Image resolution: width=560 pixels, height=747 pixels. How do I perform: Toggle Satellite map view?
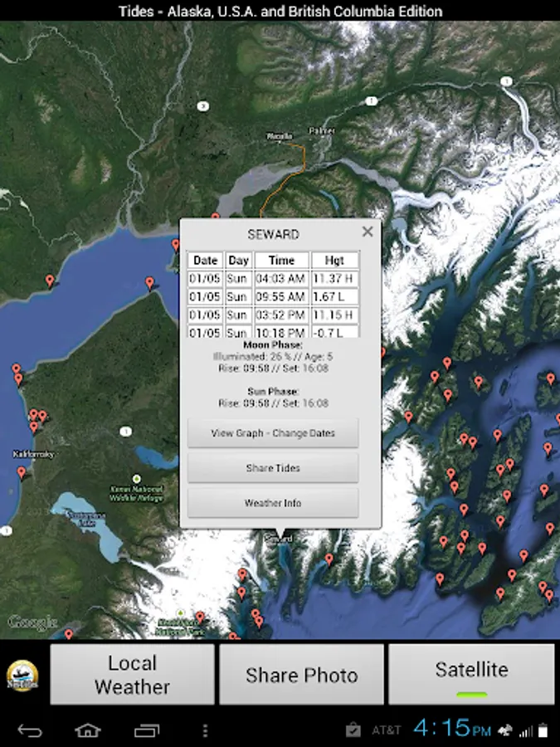(471, 675)
